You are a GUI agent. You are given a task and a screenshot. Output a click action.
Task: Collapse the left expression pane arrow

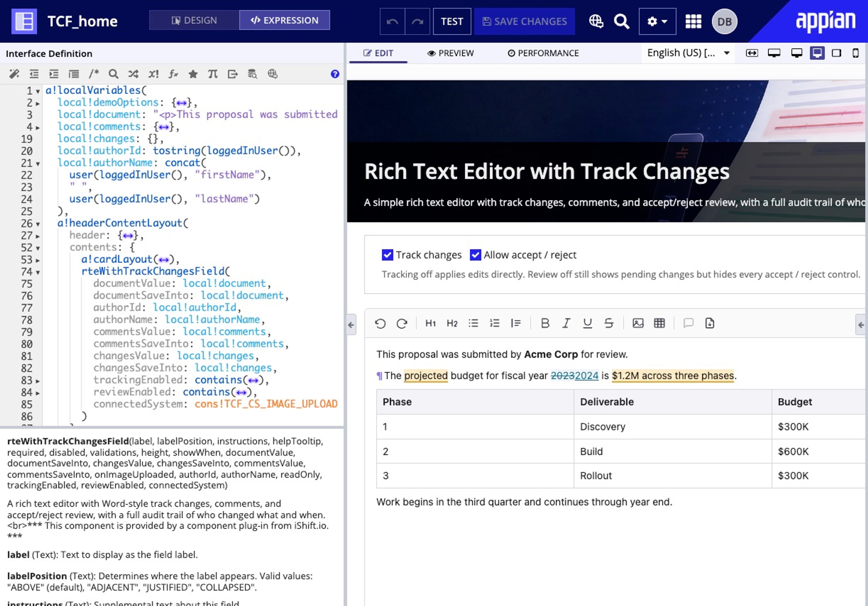(351, 324)
